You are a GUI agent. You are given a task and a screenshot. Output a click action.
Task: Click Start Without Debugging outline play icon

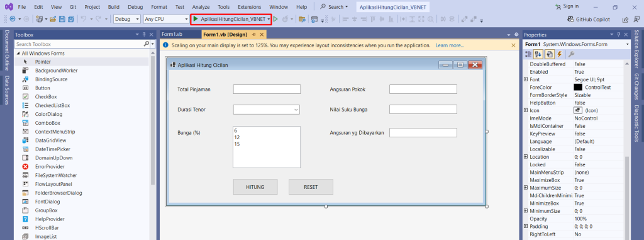click(x=275, y=19)
